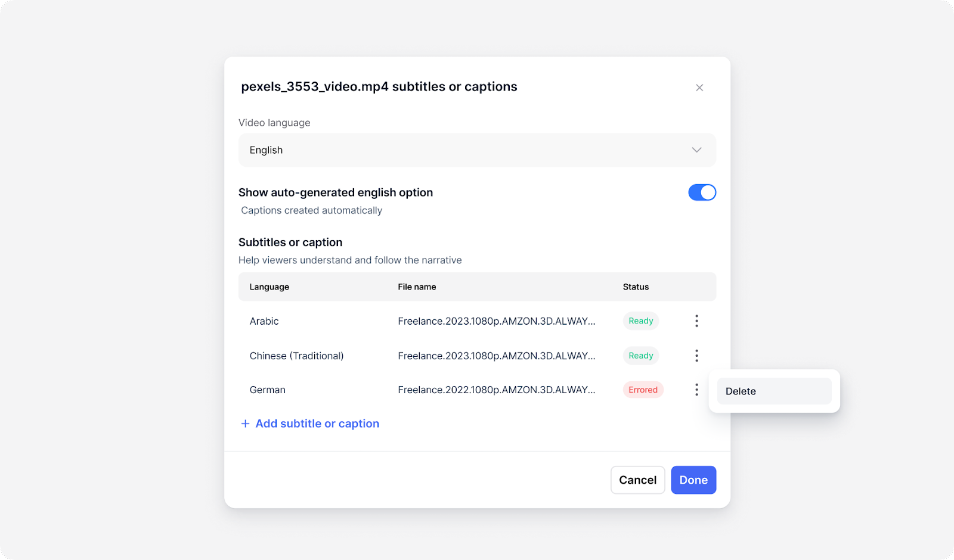Click plus icon beside Add subtitle
This screenshot has width=954, height=560.
click(x=245, y=424)
